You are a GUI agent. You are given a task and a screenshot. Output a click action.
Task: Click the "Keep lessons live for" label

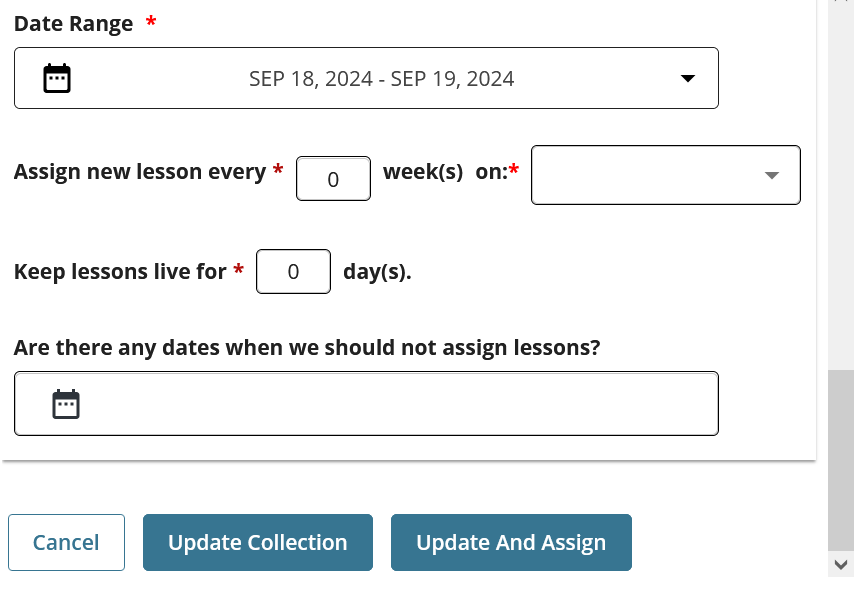tap(120, 272)
